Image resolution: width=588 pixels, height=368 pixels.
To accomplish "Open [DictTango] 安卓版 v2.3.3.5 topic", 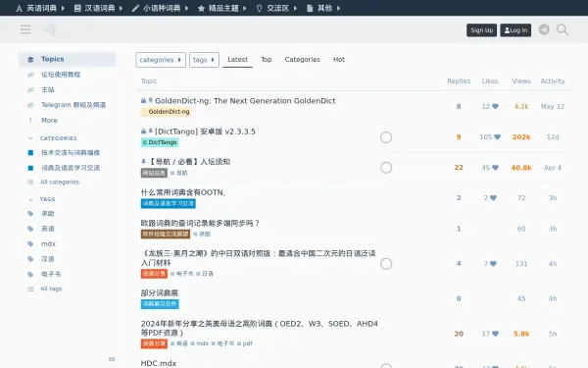I will [205, 131].
